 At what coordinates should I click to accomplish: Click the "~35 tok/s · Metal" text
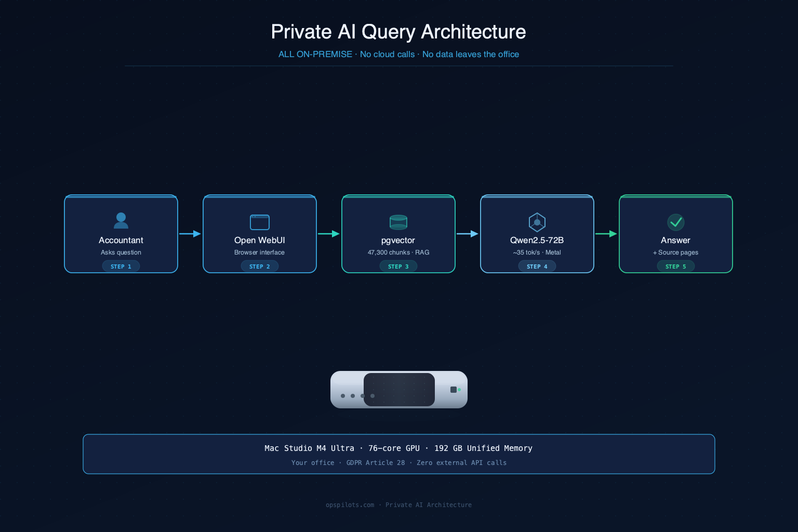[537, 252]
